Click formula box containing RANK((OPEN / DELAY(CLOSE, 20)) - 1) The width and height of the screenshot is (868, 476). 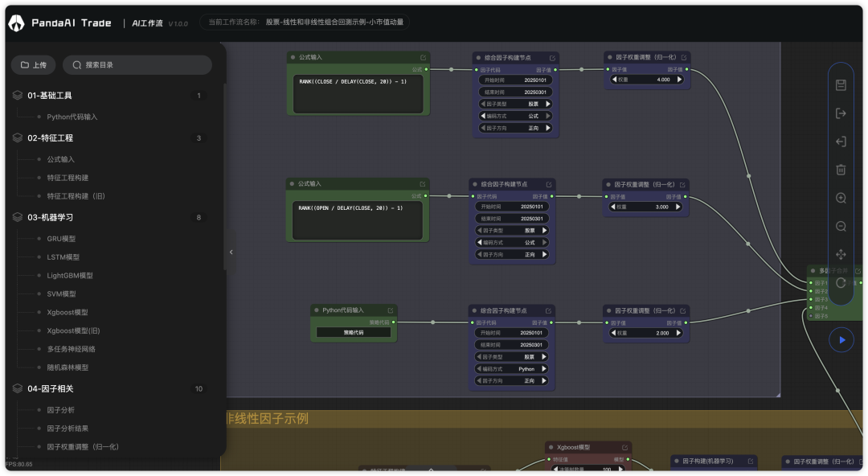357,220
